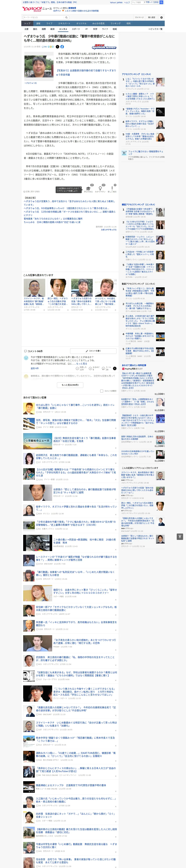
Task: Select the ライブ tab in the dark top bar
Action: [x=49, y=23]
